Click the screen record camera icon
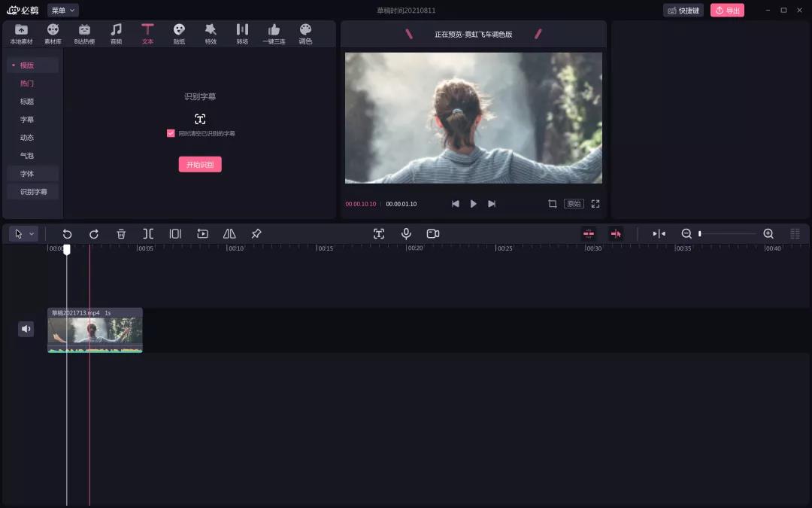Image resolution: width=812 pixels, height=508 pixels. click(433, 234)
